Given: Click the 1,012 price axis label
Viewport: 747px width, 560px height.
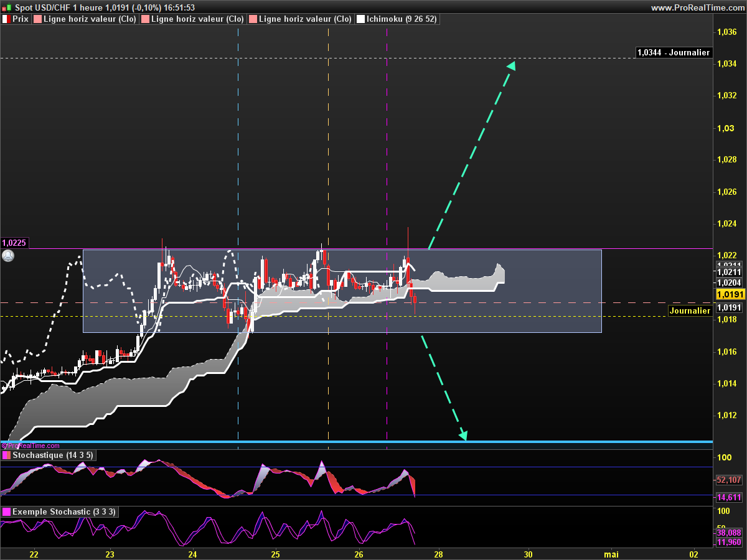Looking at the screenshot, I should pyautogui.click(x=727, y=416).
